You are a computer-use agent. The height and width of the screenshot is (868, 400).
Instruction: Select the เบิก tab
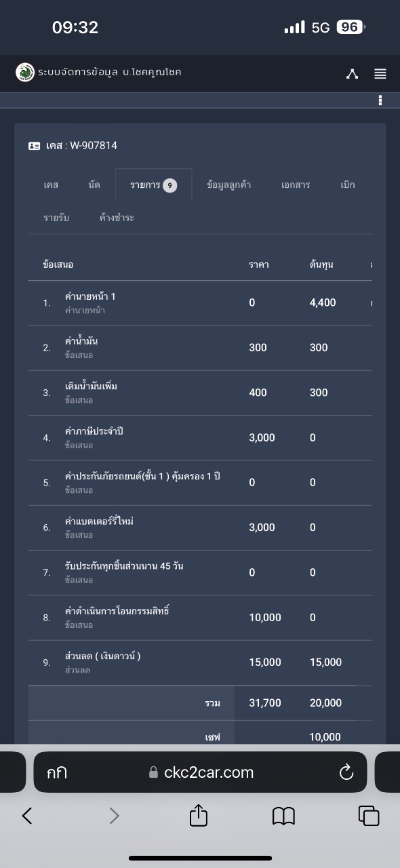tap(348, 184)
